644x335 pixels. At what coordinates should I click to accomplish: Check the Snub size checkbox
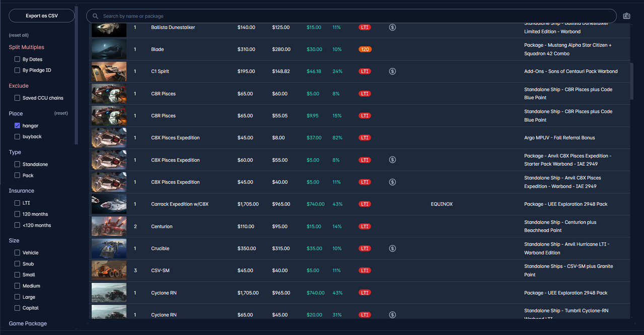17,264
